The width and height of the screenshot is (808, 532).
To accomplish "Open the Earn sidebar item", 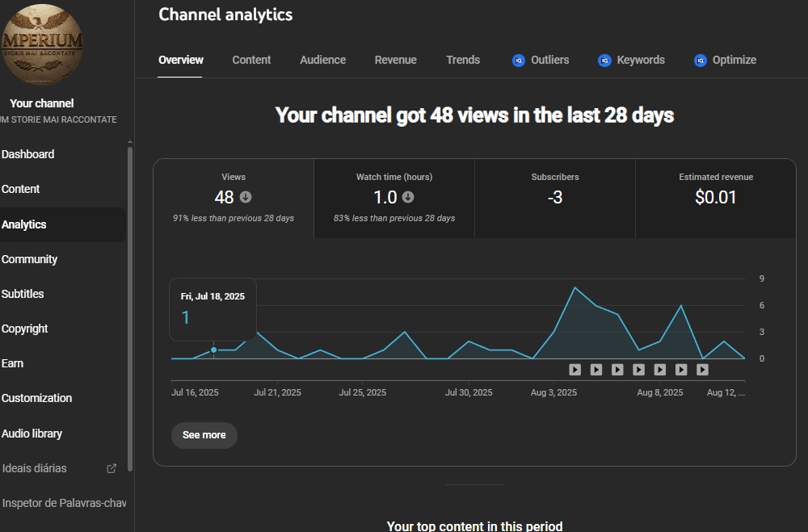I will coord(12,363).
